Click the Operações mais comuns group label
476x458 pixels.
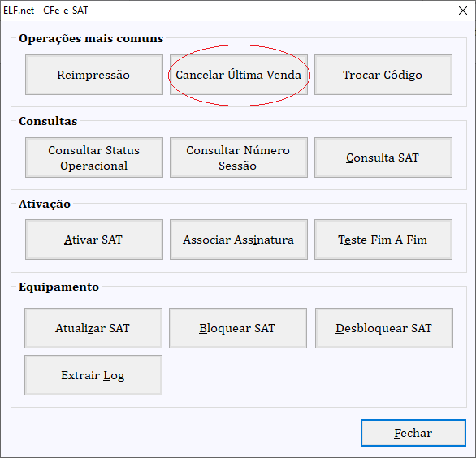(91, 38)
